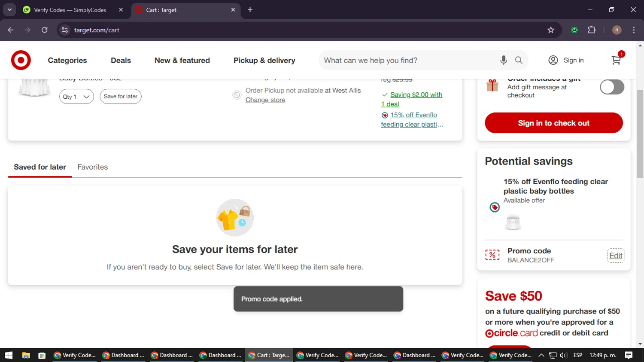Click the gift box icon
The image size is (644, 362).
tap(492, 85)
